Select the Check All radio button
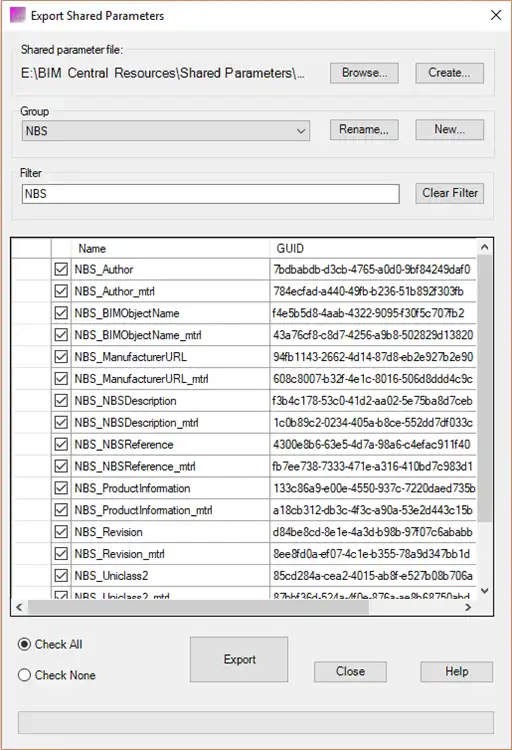This screenshot has height=750, width=512. click(x=24, y=644)
